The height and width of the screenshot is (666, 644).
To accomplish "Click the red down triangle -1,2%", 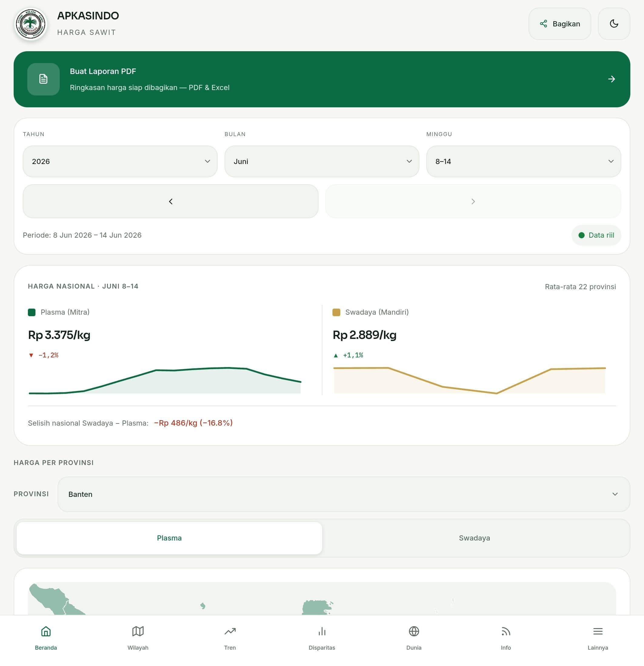I will pos(31,355).
